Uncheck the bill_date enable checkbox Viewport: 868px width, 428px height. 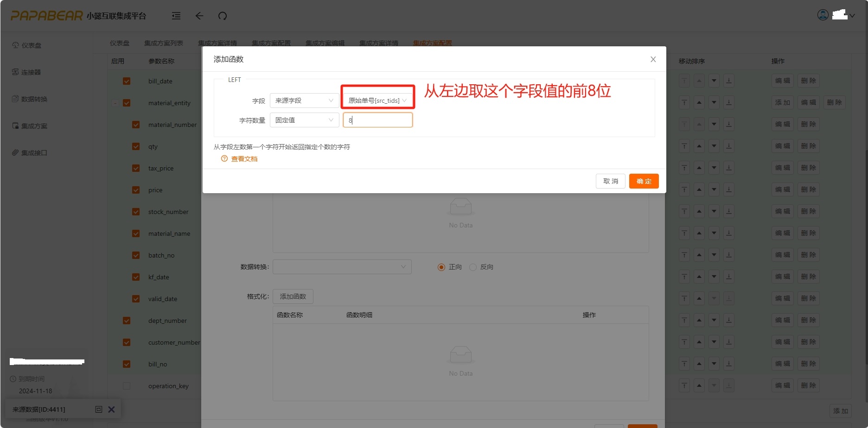click(x=127, y=81)
